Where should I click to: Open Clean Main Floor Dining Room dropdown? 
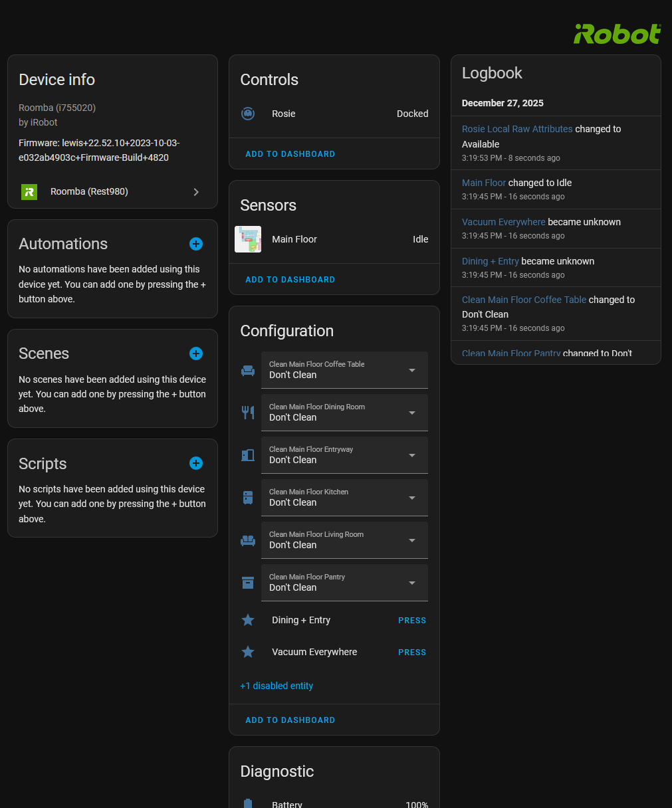[x=344, y=413]
